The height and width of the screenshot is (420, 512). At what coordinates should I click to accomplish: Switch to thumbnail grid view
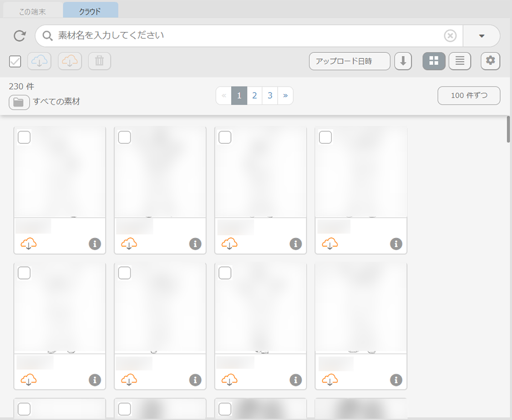pyautogui.click(x=434, y=61)
